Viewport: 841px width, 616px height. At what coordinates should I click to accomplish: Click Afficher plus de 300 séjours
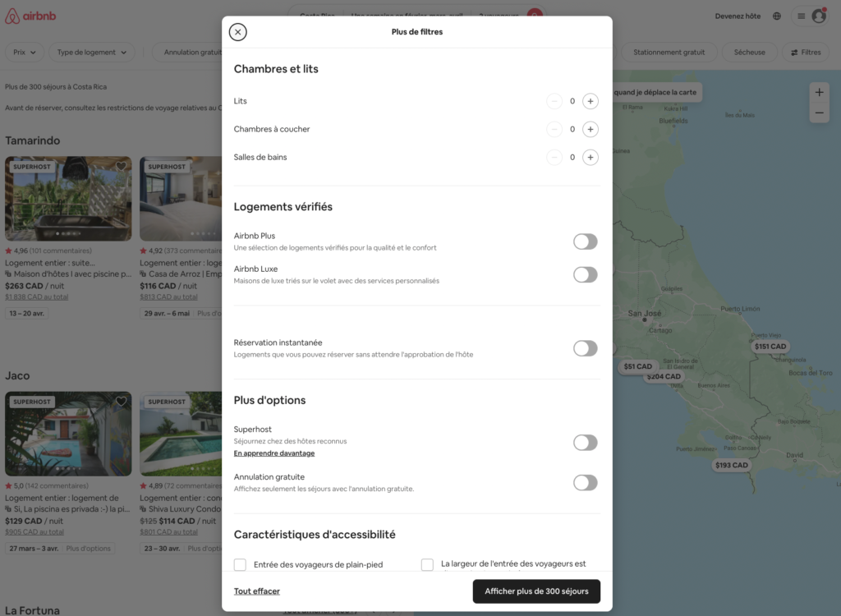click(x=535, y=591)
